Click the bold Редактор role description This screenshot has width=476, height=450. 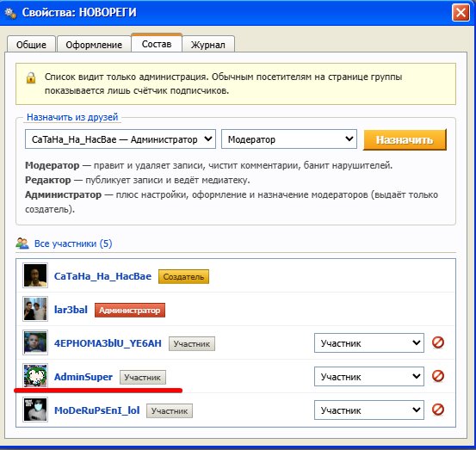coord(48,180)
